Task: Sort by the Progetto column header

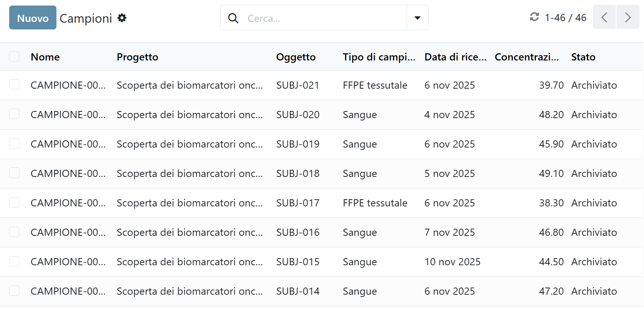Action: point(138,57)
